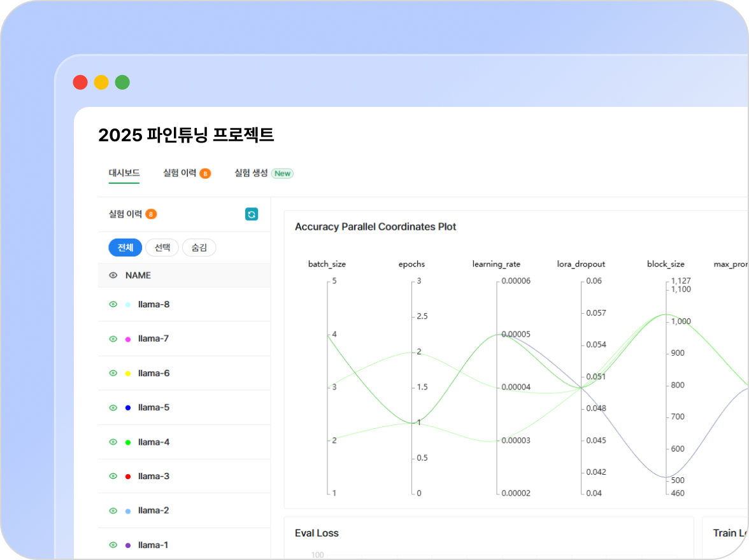Click the eye icon in NAME header

tap(113, 276)
